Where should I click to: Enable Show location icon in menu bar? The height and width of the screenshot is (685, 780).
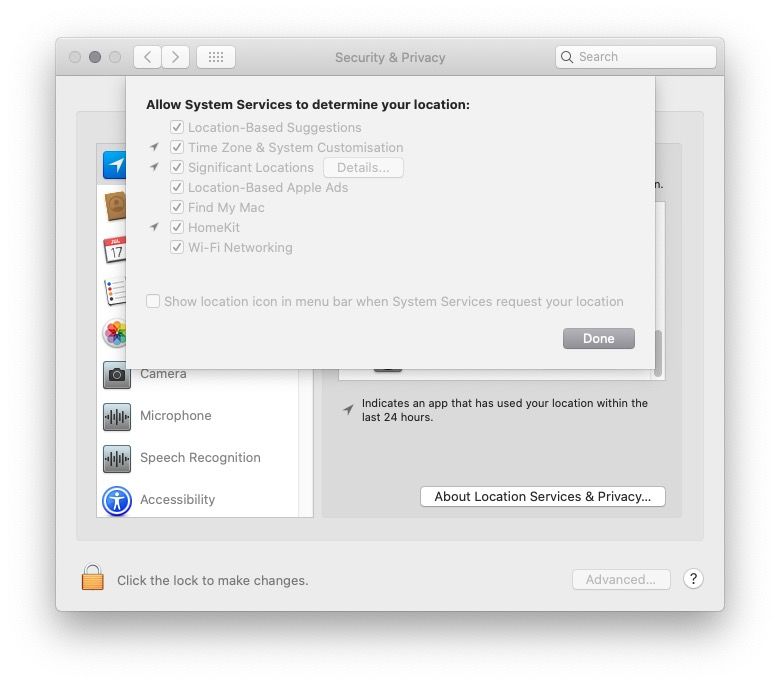click(x=153, y=301)
